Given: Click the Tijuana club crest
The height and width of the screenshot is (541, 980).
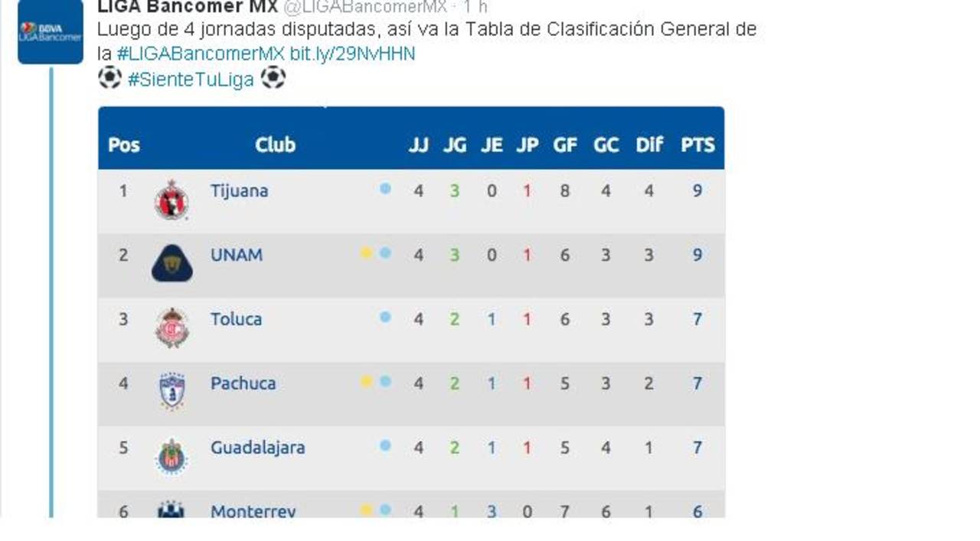Looking at the screenshot, I should [171, 200].
